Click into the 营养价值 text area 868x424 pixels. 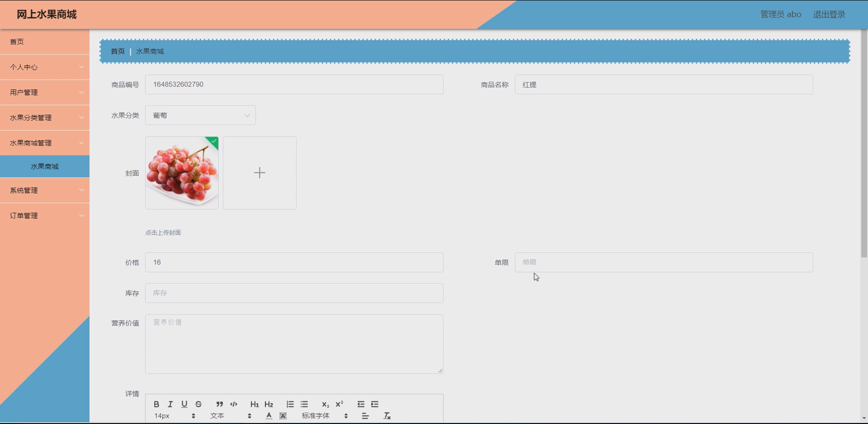294,344
